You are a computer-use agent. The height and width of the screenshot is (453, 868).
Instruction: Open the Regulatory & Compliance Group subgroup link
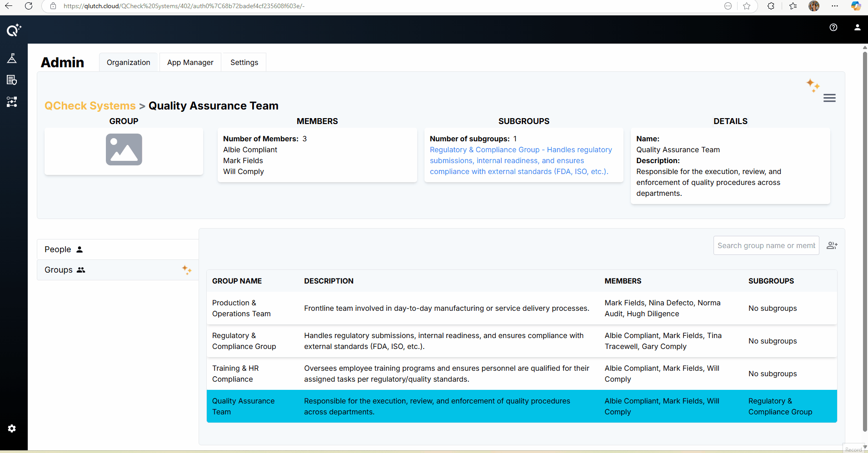[520, 160]
